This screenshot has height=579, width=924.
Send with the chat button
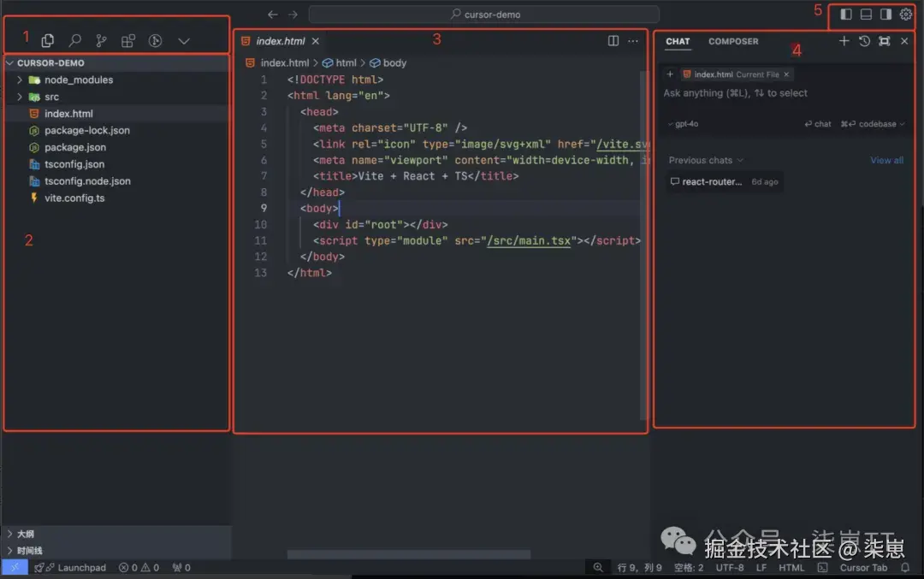(x=818, y=124)
